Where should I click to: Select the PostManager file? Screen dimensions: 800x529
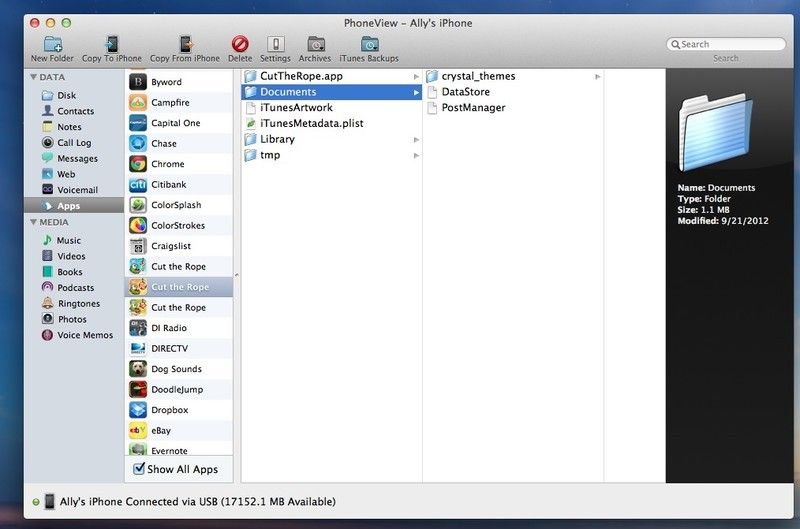coord(473,108)
